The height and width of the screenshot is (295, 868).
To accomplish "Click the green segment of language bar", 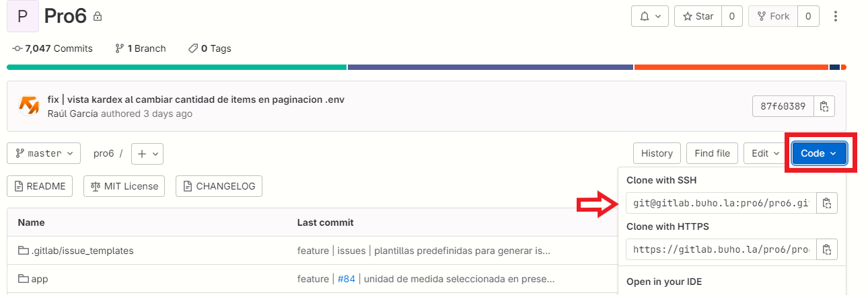I will 176,67.
